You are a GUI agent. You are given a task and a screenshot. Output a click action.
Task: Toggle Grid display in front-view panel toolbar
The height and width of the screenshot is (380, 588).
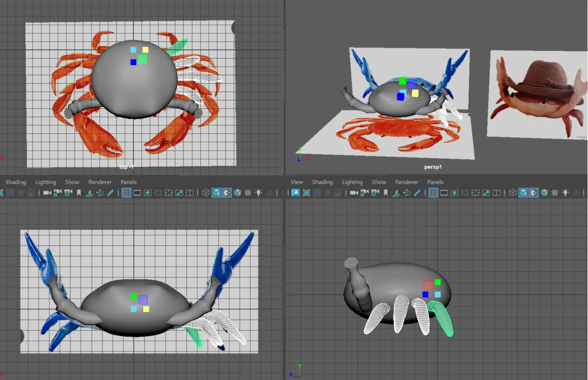tap(127, 193)
